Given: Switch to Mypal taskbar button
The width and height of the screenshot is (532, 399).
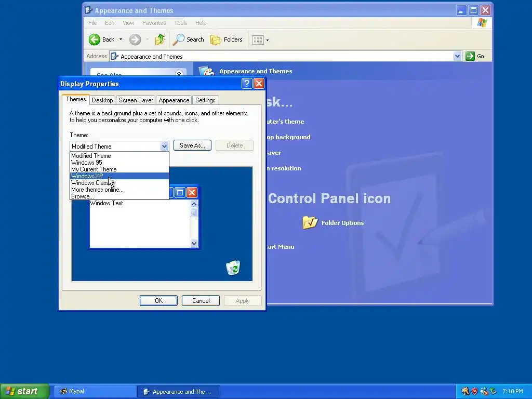Looking at the screenshot, I should [x=95, y=392].
